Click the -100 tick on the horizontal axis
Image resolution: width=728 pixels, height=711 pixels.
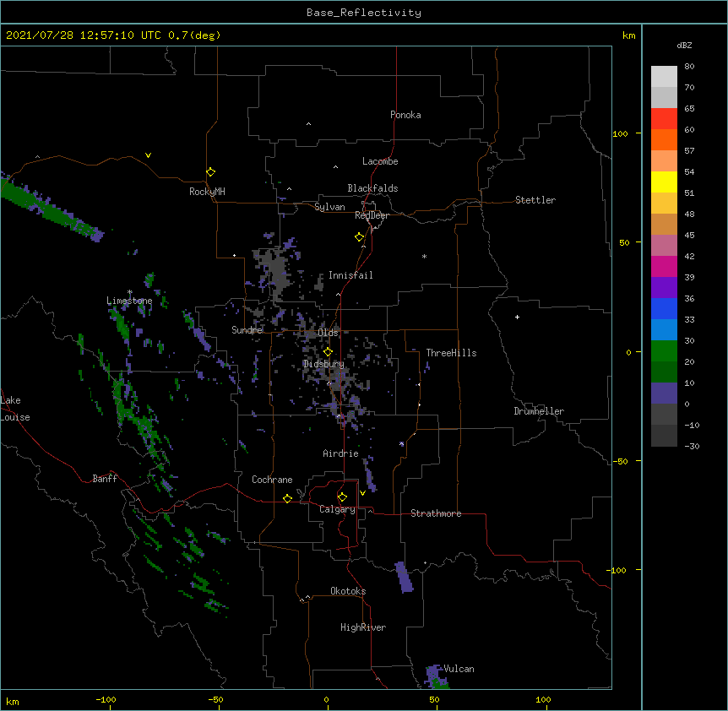(x=106, y=699)
